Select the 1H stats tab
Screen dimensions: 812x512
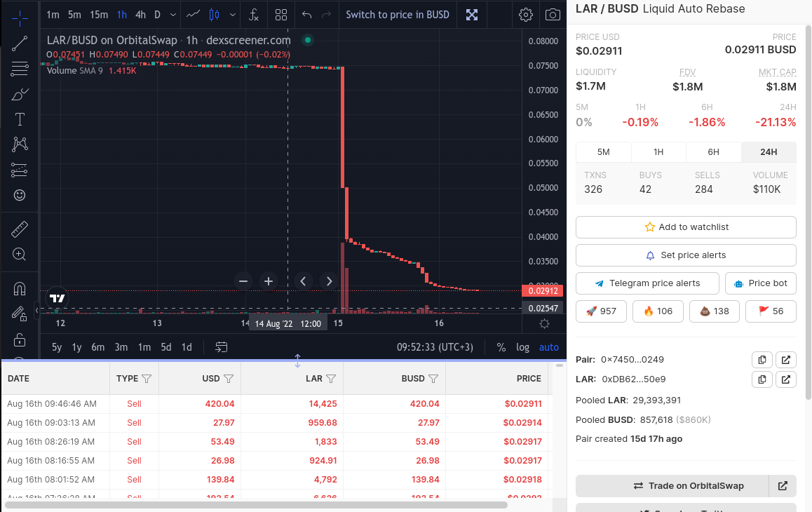coord(658,151)
